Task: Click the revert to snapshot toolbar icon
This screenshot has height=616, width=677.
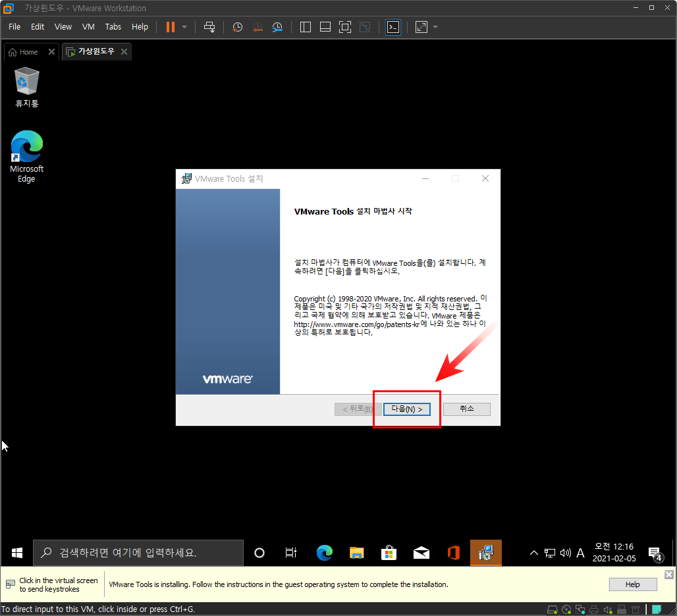Action: (257, 27)
